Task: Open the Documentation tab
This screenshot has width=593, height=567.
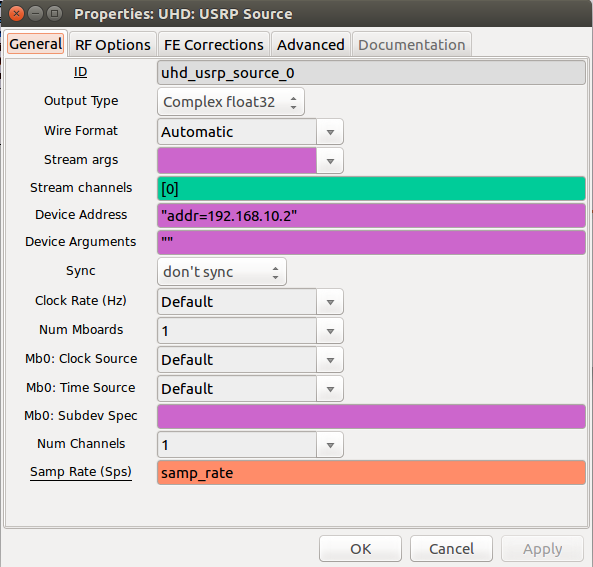Action: pyautogui.click(x=411, y=45)
